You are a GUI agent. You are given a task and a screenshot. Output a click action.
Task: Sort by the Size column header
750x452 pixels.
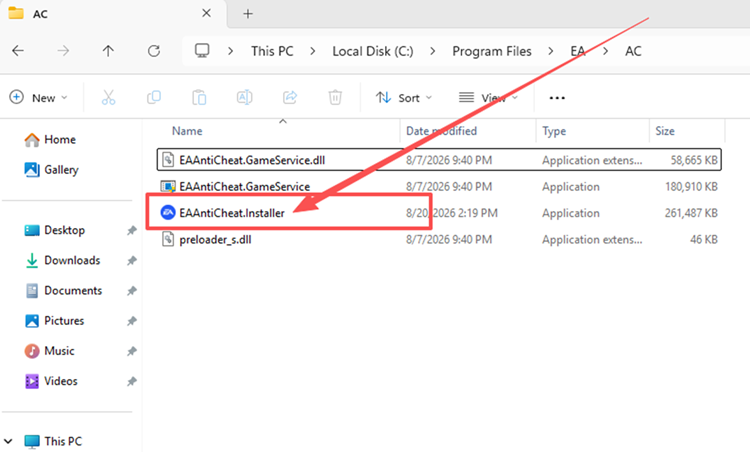tap(665, 131)
